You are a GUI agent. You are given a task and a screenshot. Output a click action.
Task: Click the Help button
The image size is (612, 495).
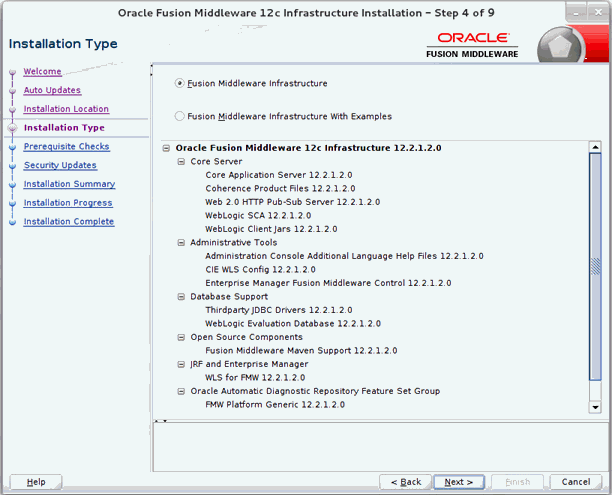pos(36,482)
